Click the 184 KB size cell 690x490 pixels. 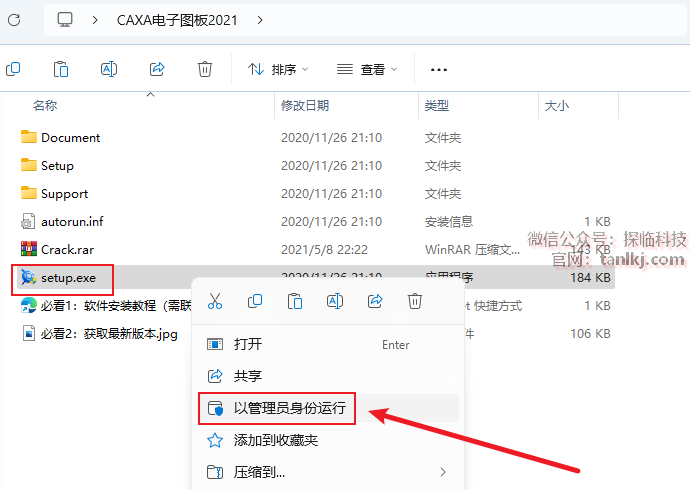[590, 278]
